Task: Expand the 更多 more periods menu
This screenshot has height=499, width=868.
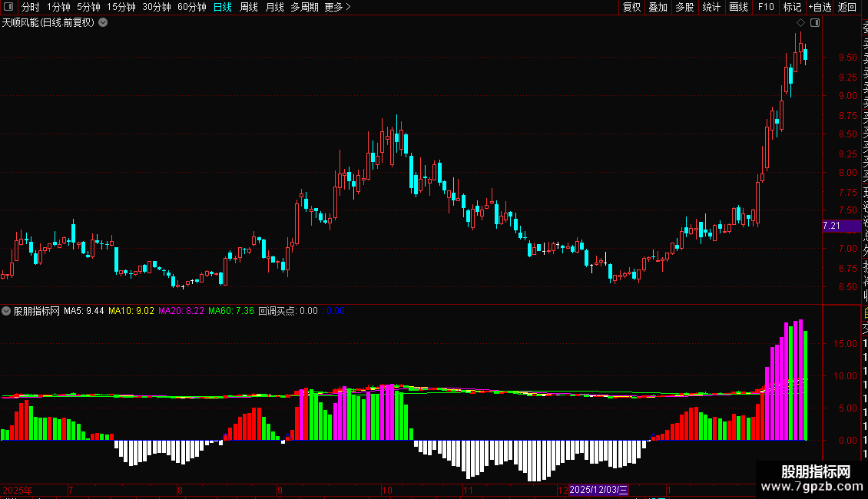Action: click(338, 7)
